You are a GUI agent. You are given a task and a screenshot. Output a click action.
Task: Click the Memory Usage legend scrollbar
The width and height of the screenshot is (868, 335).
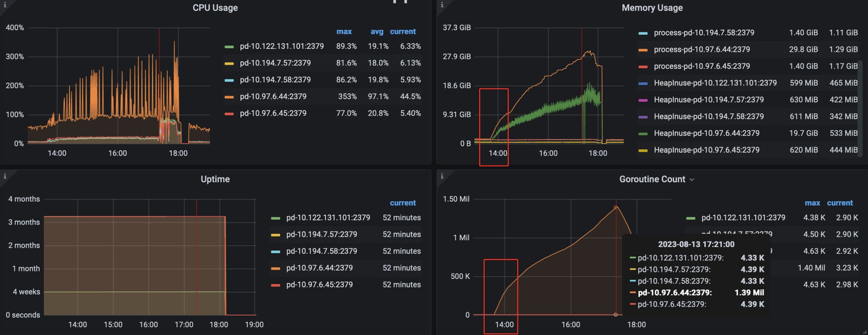[860, 90]
